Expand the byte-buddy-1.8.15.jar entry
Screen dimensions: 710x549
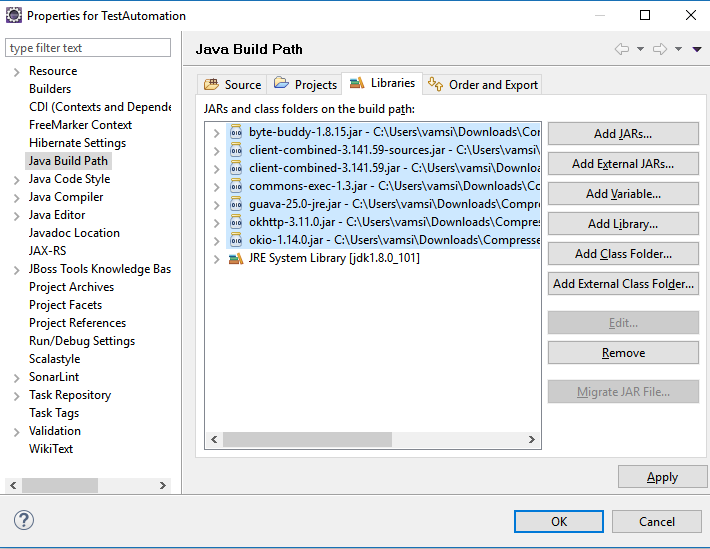pyautogui.click(x=216, y=133)
